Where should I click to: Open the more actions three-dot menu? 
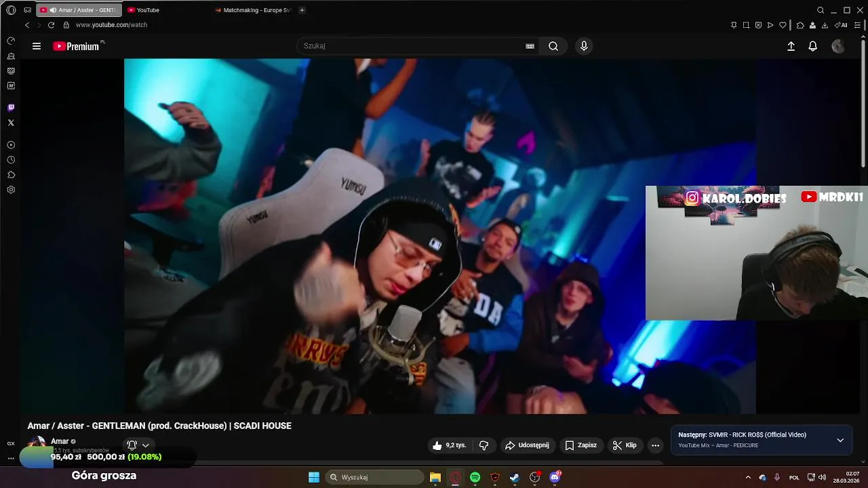655,445
